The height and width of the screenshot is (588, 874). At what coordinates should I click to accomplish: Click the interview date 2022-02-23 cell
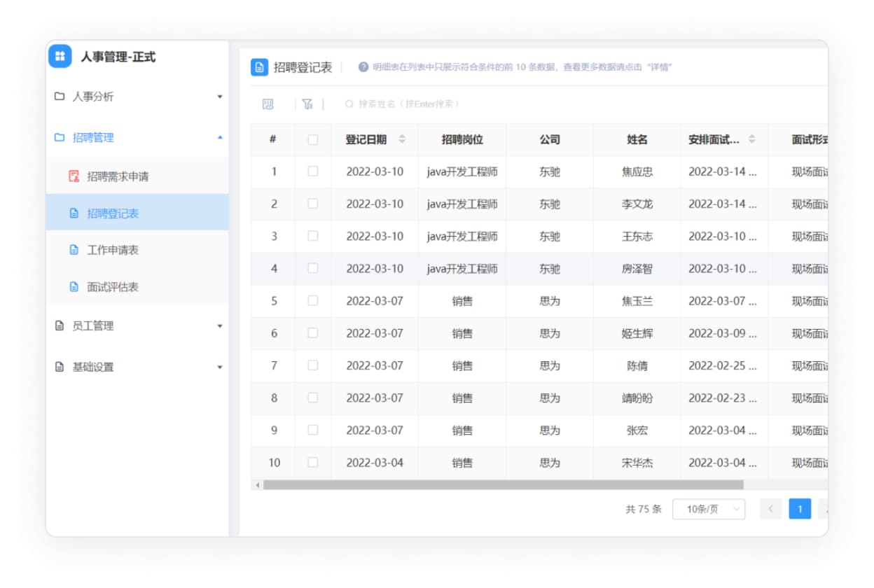pyautogui.click(x=723, y=398)
